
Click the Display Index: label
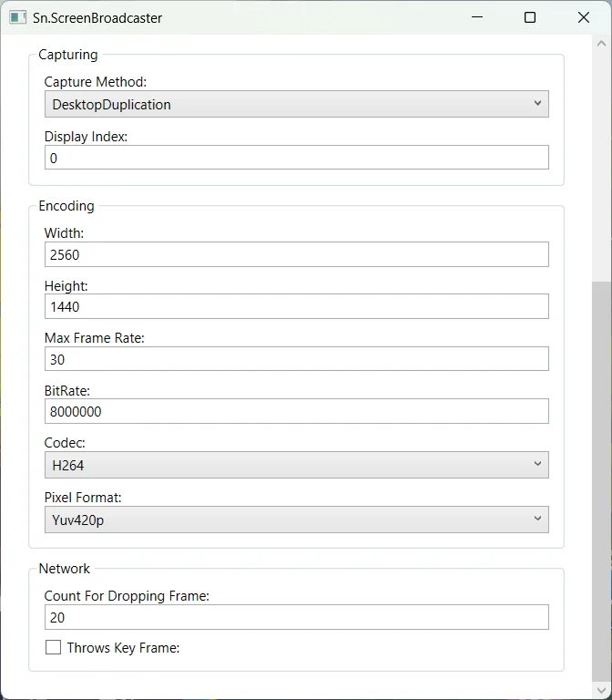[x=86, y=136]
